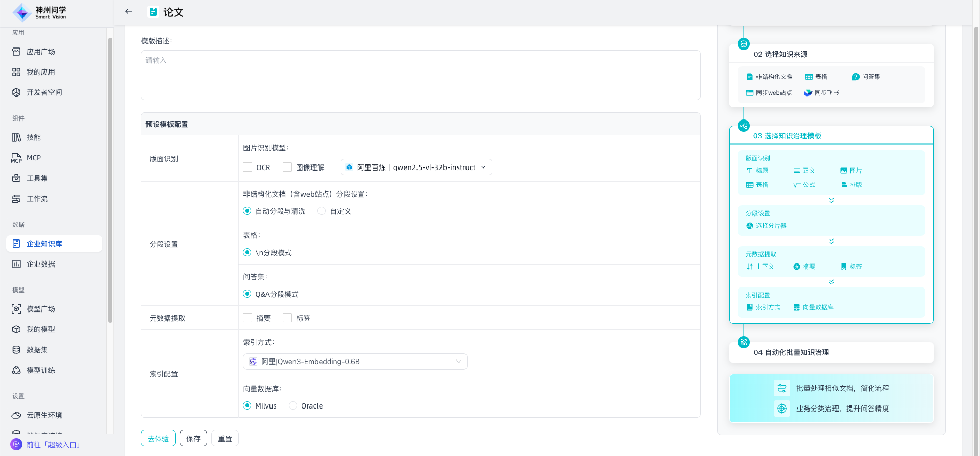Check the 摘要 metadata checkbox

tap(248, 318)
